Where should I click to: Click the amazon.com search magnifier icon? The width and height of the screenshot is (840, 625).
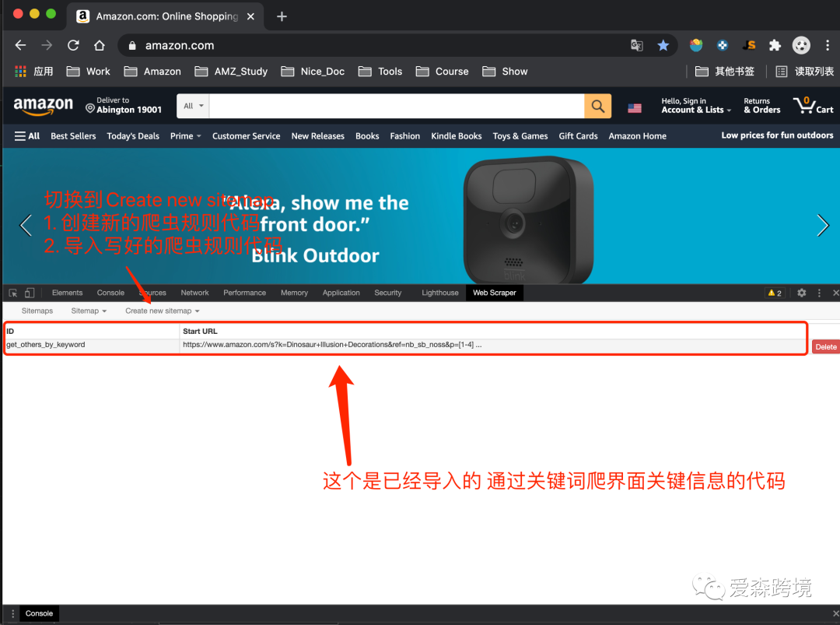(597, 106)
